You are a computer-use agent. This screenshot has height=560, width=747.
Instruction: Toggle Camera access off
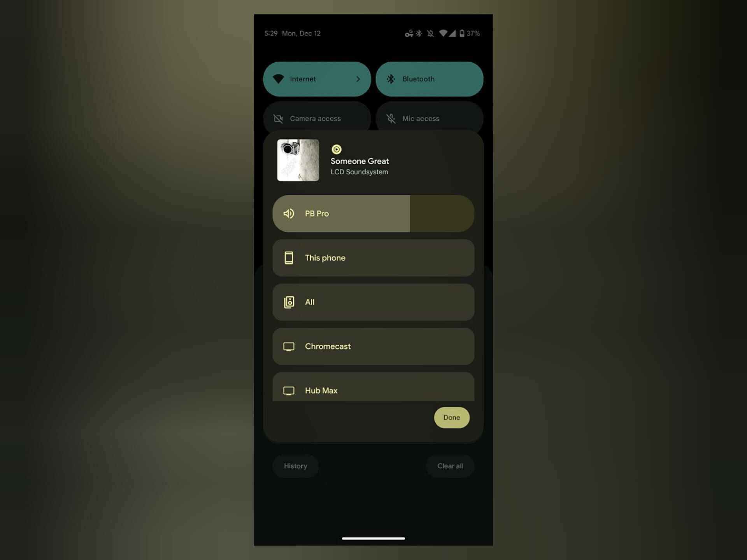tap(317, 118)
